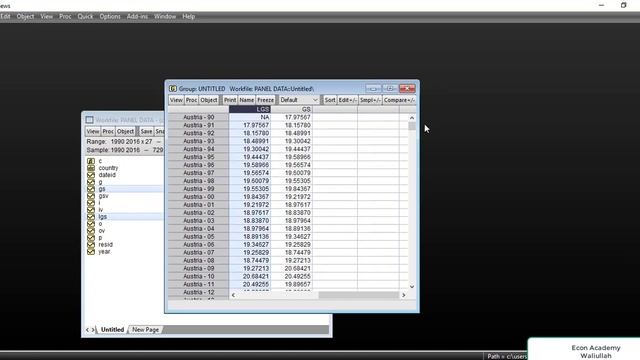Click horizontal scrollbar left arrow in Group window

pyautogui.click(x=233, y=295)
